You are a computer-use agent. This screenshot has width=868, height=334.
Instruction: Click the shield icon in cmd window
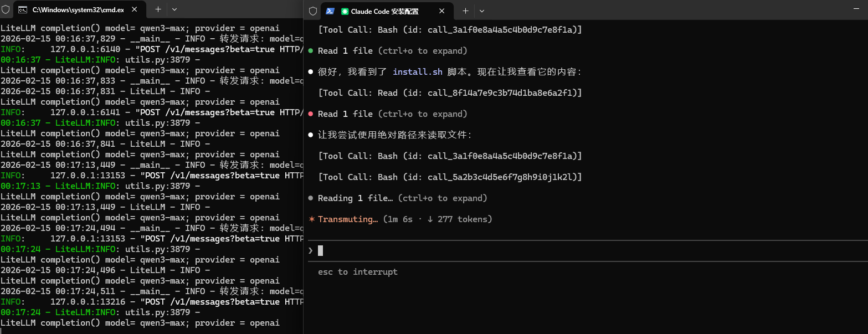(6, 10)
